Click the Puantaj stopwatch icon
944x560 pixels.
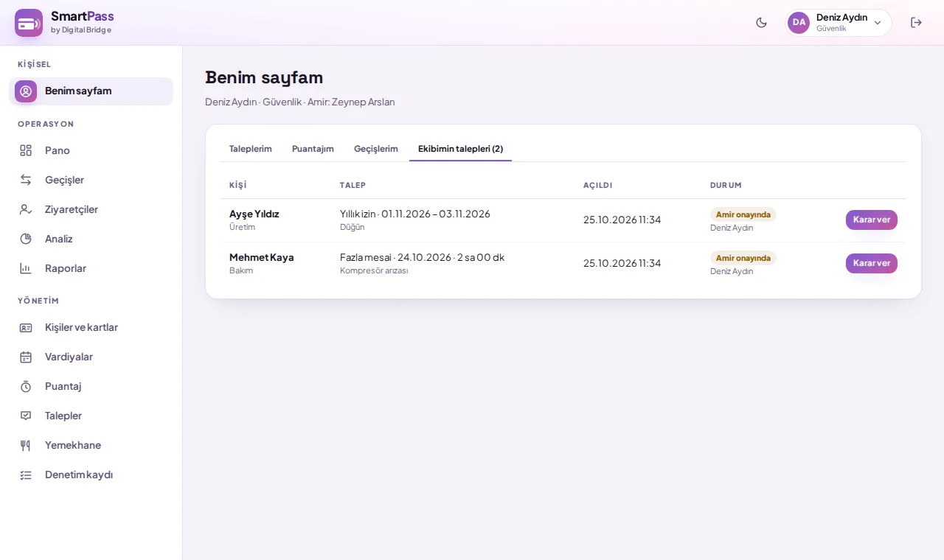tap(26, 386)
